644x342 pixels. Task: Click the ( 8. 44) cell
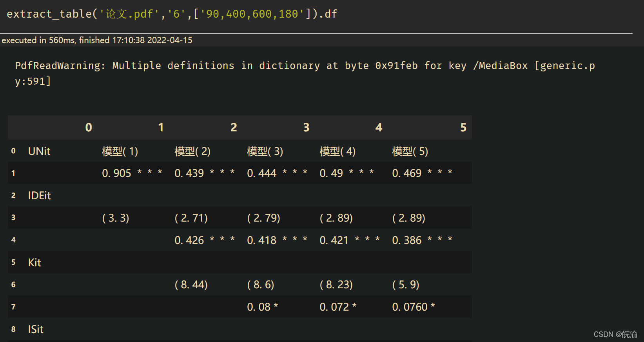point(191,285)
